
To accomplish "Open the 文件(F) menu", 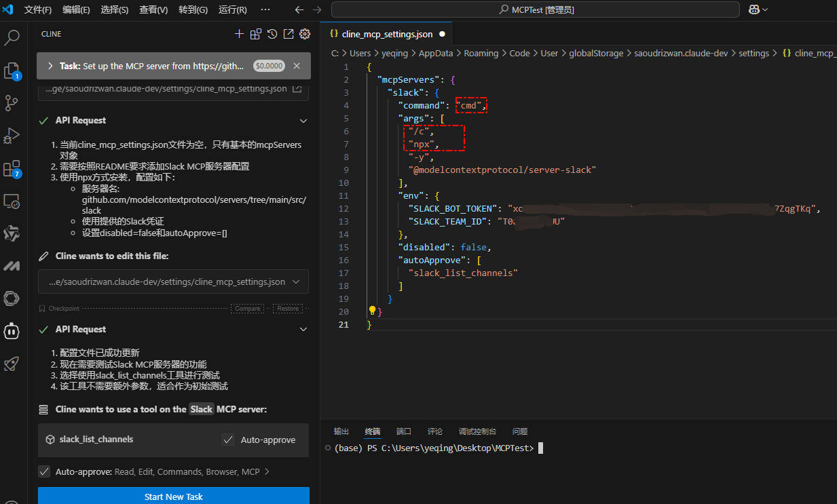I will pyautogui.click(x=38, y=10).
